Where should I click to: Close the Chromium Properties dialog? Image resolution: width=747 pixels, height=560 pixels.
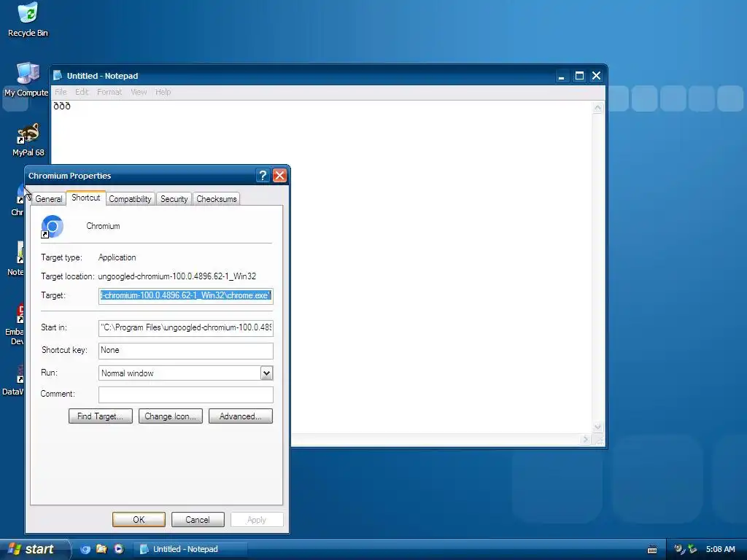(x=279, y=176)
